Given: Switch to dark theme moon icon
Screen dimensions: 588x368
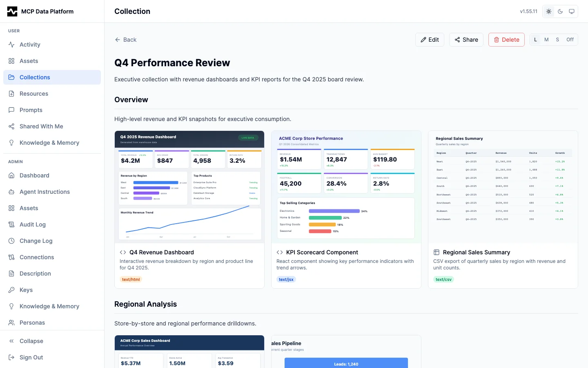Looking at the screenshot, I should [x=560, y=11].
